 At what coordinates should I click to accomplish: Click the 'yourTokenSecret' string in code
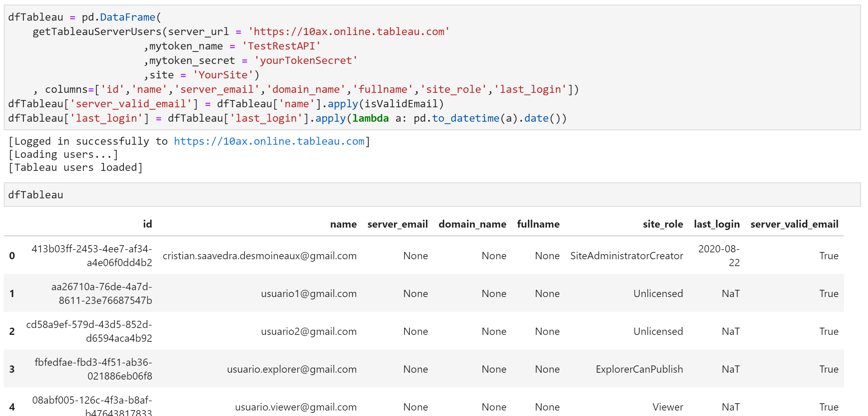tap(306, 61)
